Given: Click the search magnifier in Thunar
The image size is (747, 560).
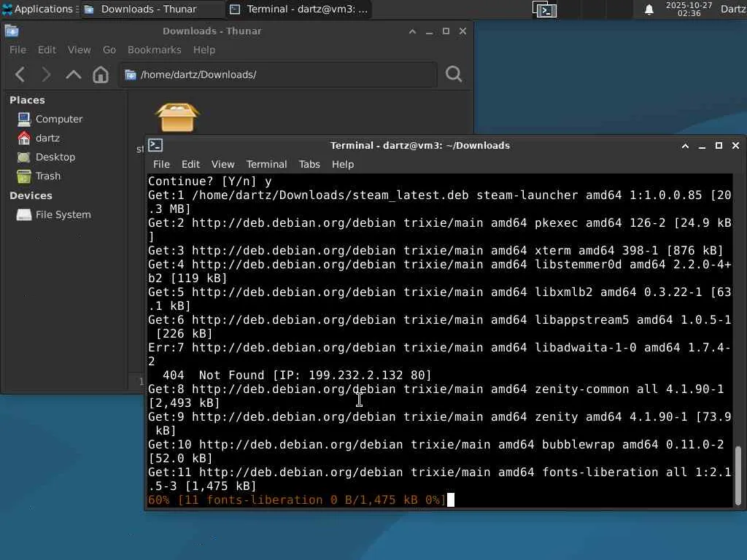Looking at the screenshot, I should (454, 74).
